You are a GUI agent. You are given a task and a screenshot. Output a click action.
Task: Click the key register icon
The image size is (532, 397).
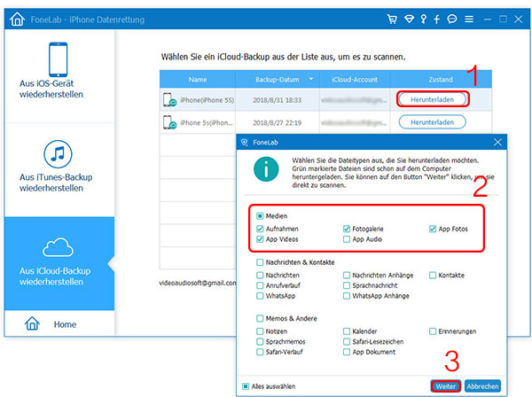click(x=424, y=19)
